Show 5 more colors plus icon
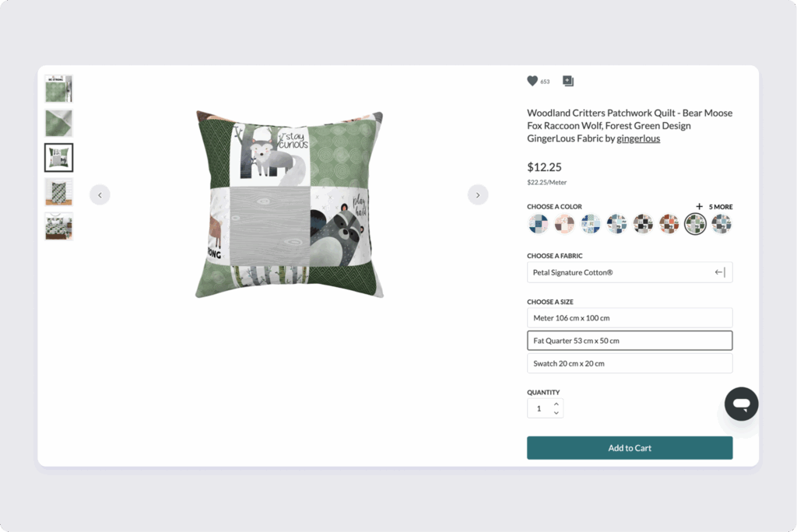Viewport: 797px width, 532px height. pyautogui.click(x=700, y=206)
